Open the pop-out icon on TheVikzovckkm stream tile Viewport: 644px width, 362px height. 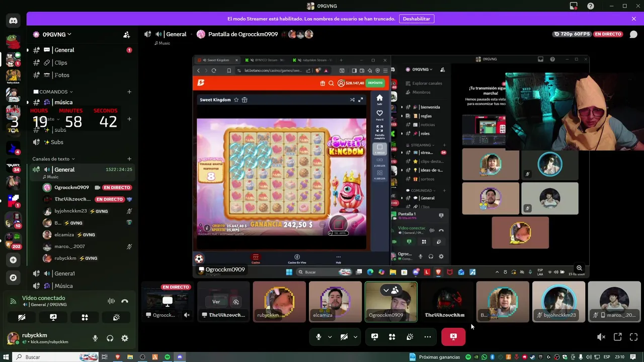pyautogui.click(x=236, y=302)
